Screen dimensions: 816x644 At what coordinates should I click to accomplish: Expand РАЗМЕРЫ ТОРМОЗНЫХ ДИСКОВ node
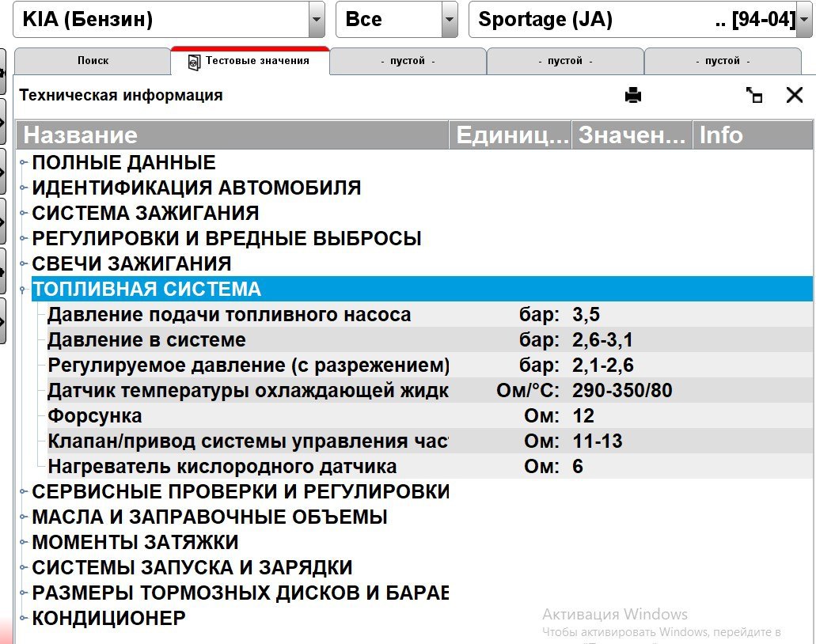23,593
